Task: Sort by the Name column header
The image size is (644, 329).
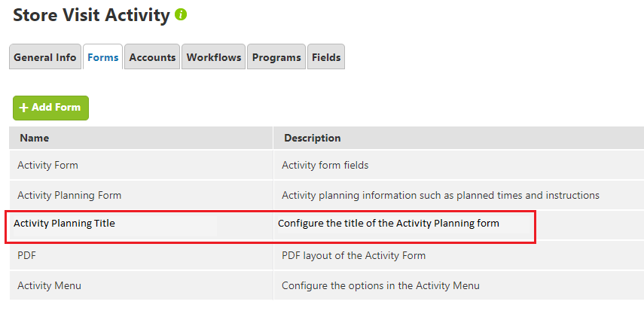Action: pos(35,138)
